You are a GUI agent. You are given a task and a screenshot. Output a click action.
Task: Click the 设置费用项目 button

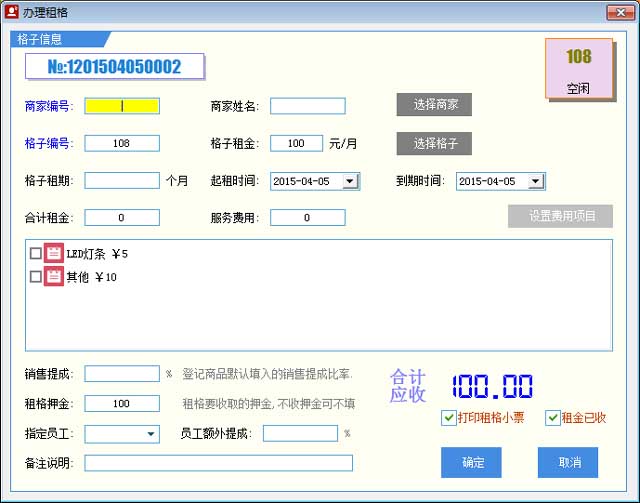click(560, 216)
